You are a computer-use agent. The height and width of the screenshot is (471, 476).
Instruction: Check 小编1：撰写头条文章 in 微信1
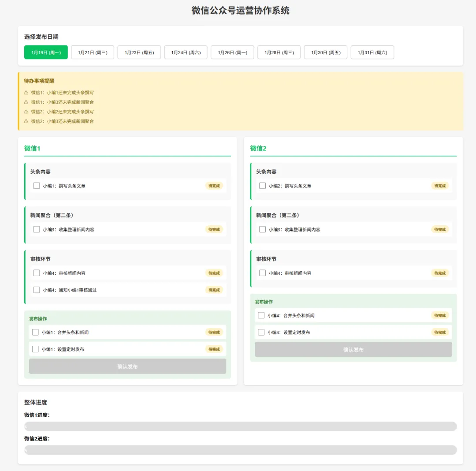coord(37,186)
